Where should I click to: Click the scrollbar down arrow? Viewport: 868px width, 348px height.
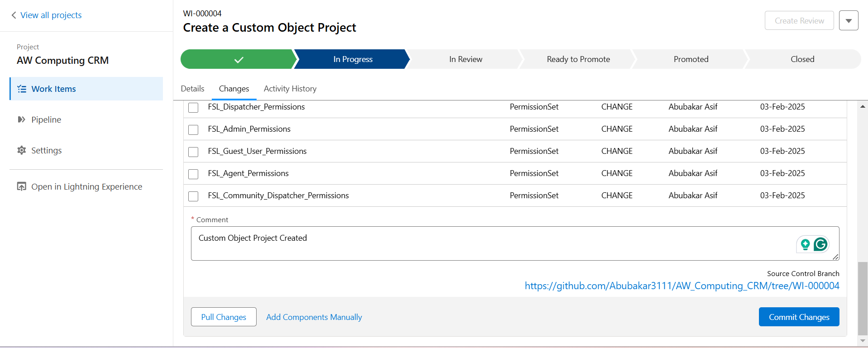(x=863, y=341)
